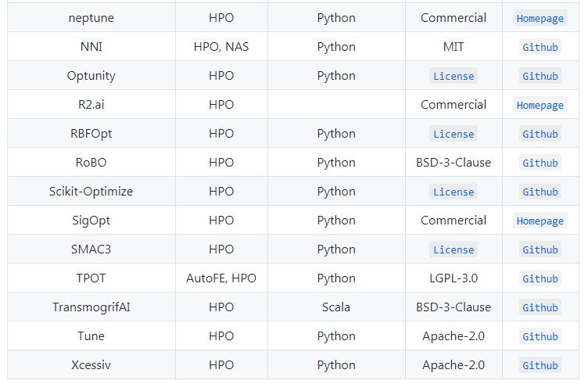
Task: Click the 'HPO, NAS' cell
Action: (x=221, y=46)
